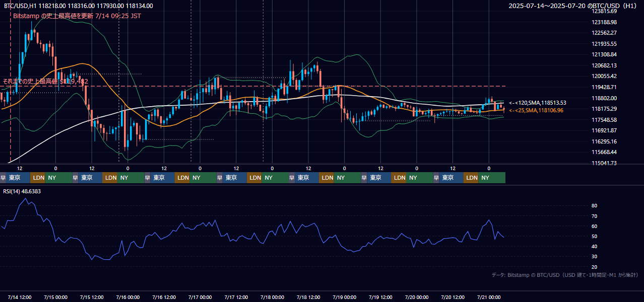This screenshot has width=644, height=302.
Task: Select the 7/16 00:00 time label
Action: [x=127, y=297]
